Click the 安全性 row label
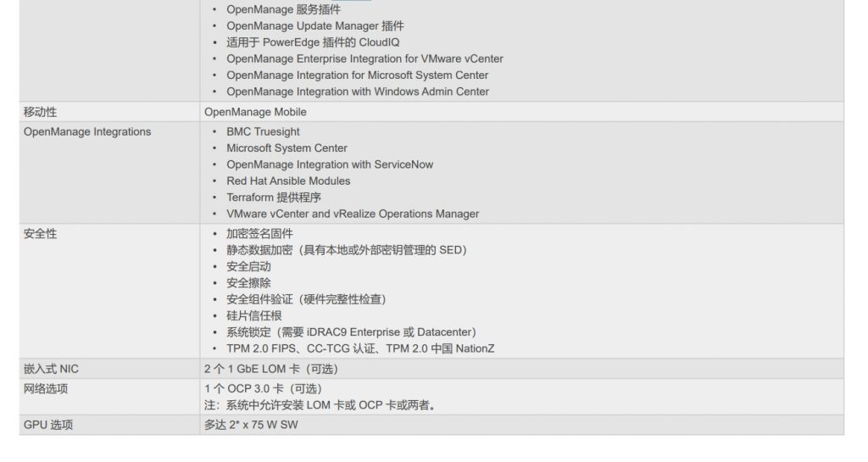 [41, 233]
